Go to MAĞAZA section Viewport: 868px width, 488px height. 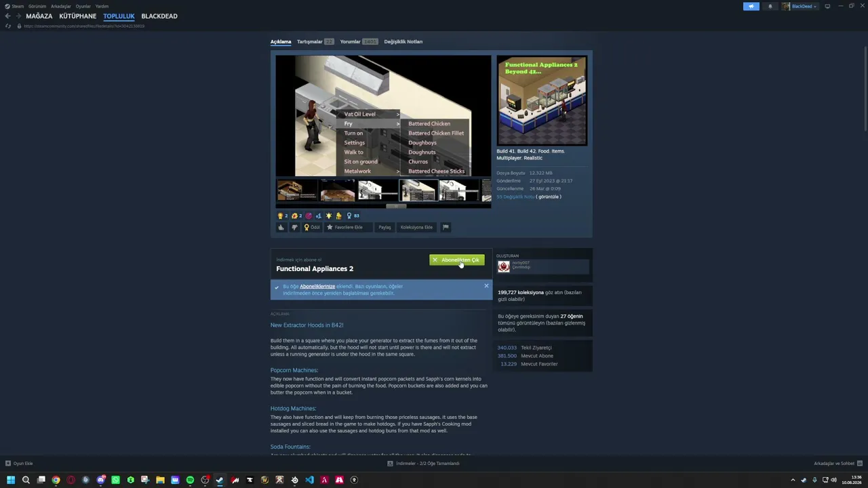pyautogui.click(x=39, y=16)
